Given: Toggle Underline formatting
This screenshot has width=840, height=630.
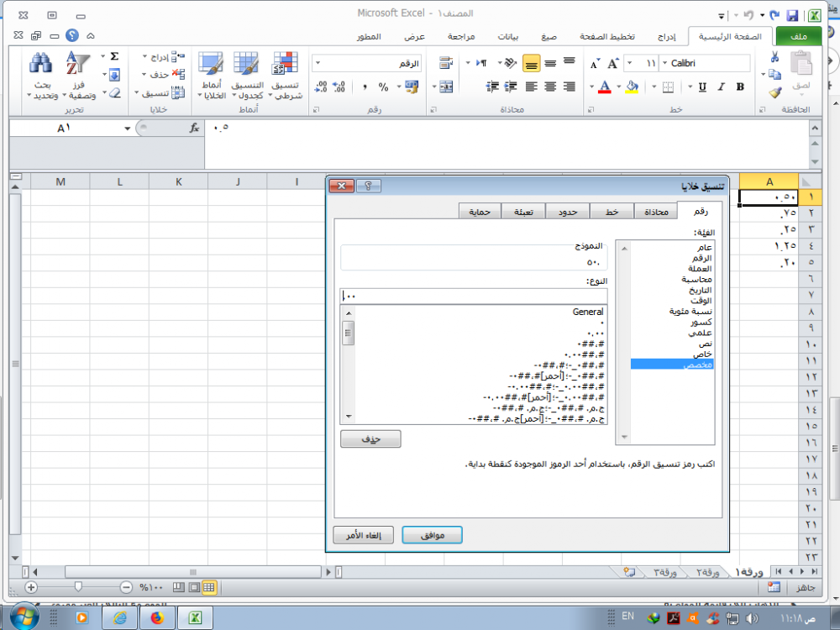Looking at the screenshot, I should (x=702, y=87).
